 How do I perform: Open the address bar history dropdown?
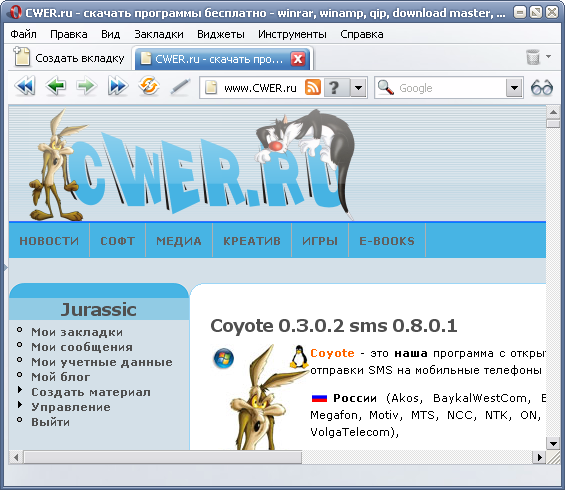click(359, 88)
